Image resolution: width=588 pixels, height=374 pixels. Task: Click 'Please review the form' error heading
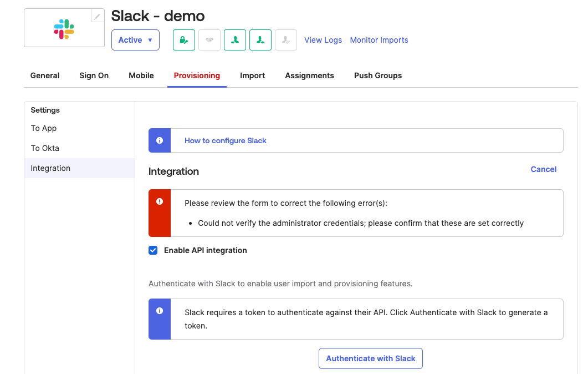pos(286,203)
